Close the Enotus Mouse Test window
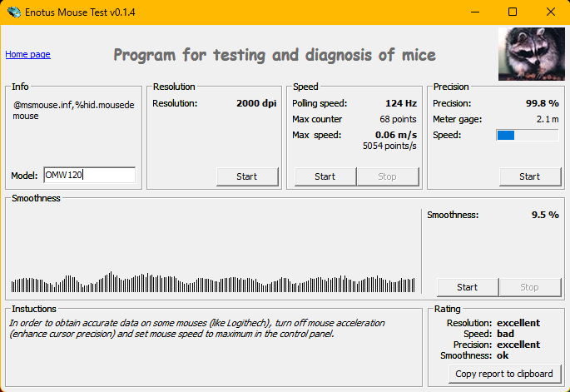The height and width of the screenshot is (392, 570). click(550, 12)
